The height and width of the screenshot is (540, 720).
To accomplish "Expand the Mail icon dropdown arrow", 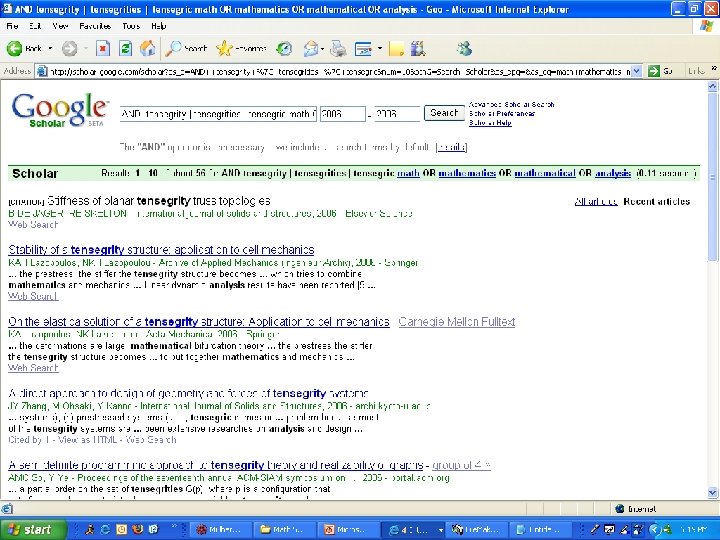I will [322, 48].
